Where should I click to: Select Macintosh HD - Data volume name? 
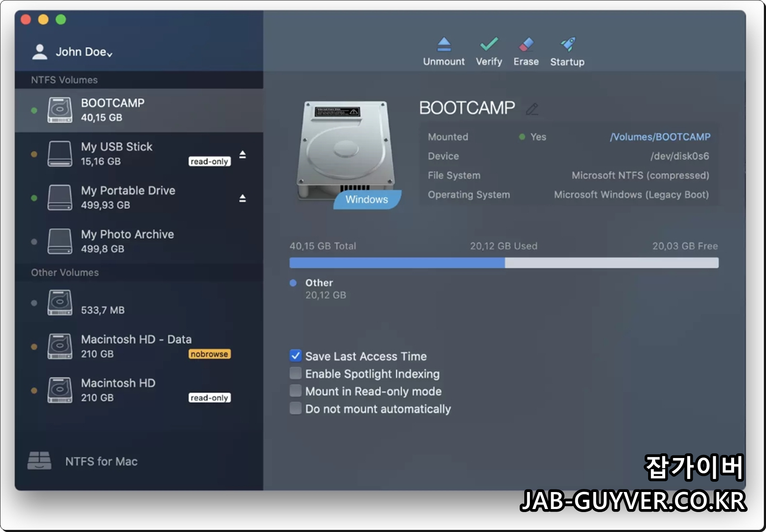[136, 339]
